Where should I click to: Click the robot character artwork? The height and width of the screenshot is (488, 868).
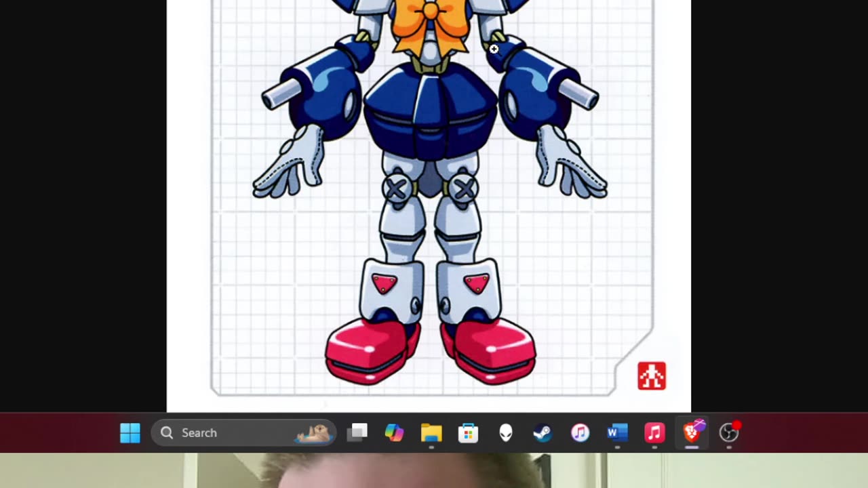[x=430, y=192]
